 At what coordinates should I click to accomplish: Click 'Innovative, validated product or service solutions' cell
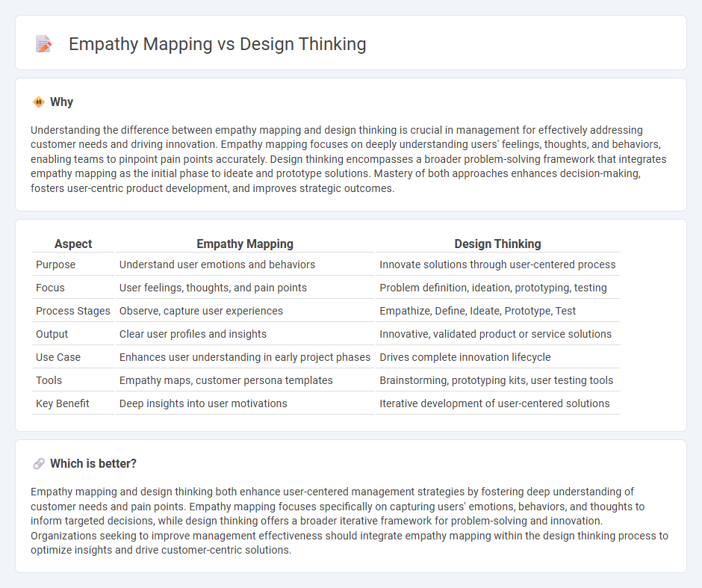pyautogui.click(x=495, y=334)
